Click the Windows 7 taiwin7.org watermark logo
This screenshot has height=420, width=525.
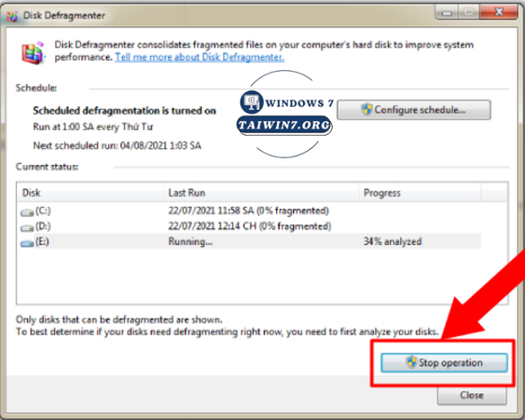[284, 115]
